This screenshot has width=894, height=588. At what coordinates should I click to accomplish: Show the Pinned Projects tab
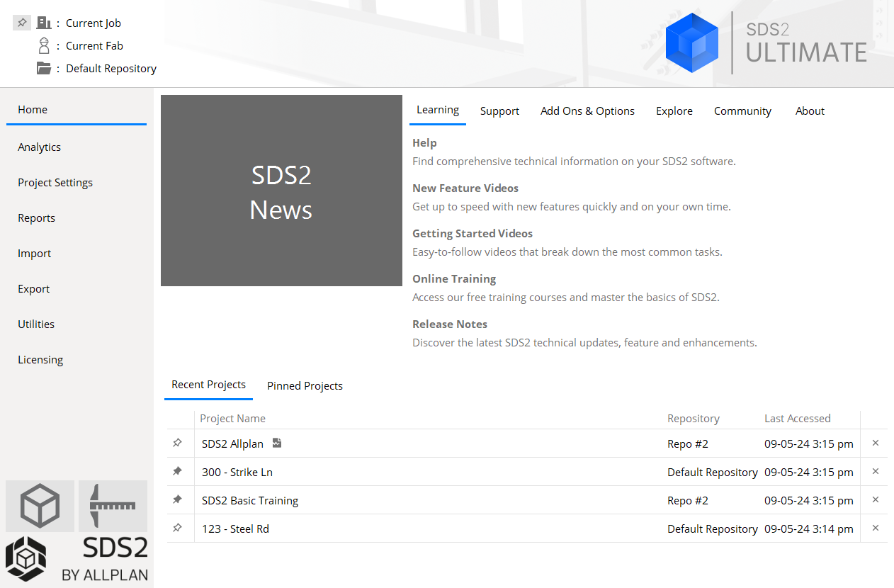305,386
